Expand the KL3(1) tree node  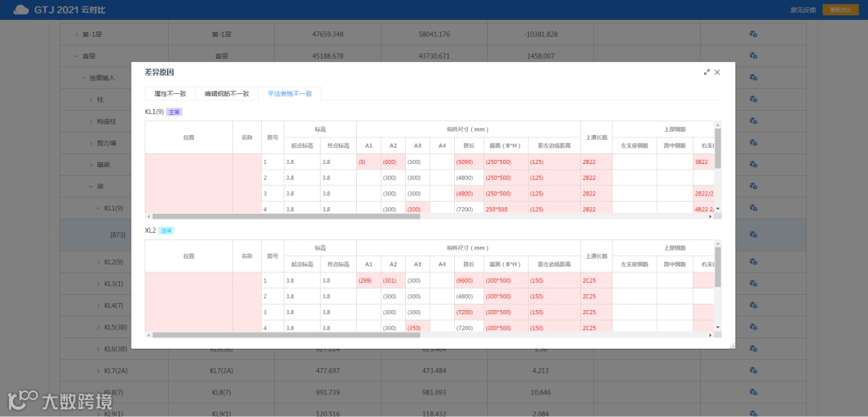[x=99, y=284]
